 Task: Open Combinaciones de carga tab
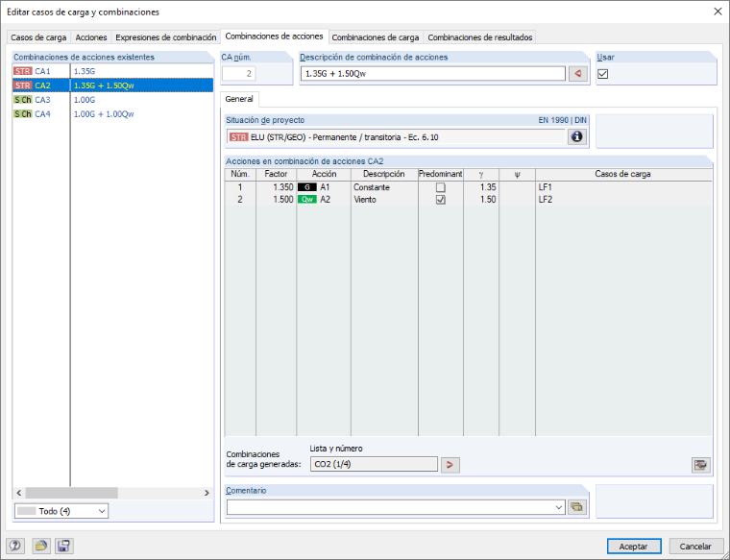376,37
